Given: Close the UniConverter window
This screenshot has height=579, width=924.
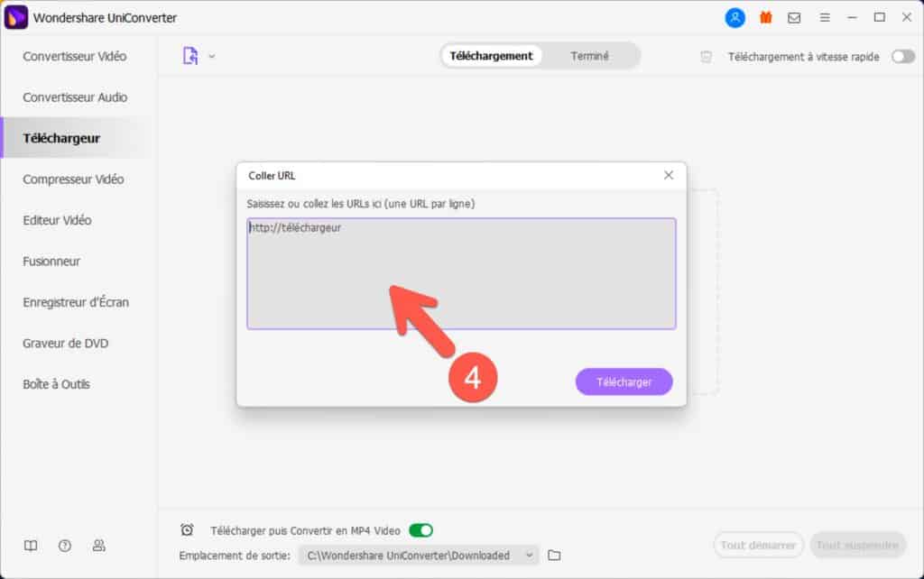Looking at the screenshot, I should (x=907, y=18).
